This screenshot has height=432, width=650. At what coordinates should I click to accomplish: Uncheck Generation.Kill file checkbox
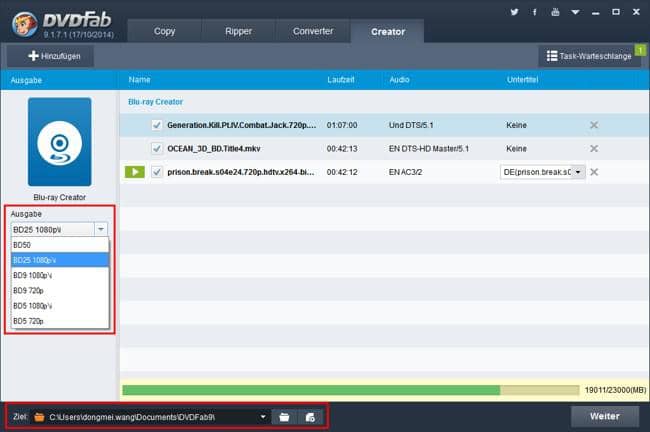tap(157, 125)
